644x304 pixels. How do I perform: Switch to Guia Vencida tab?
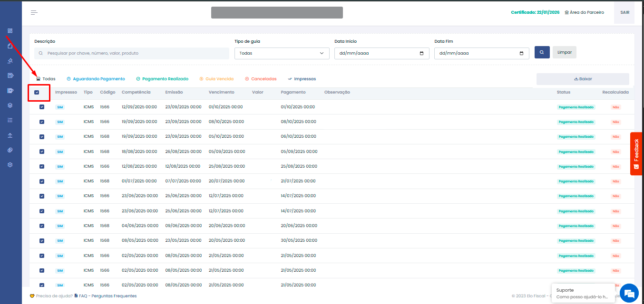point(216,79)
